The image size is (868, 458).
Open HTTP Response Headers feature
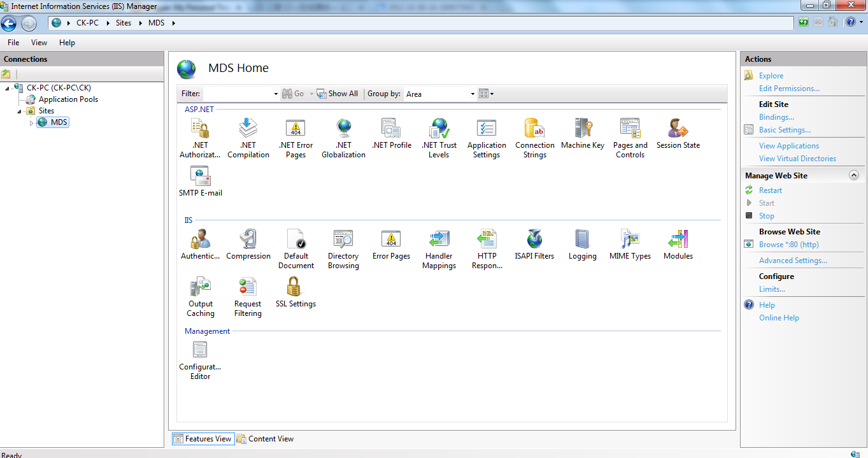point(487,249)
